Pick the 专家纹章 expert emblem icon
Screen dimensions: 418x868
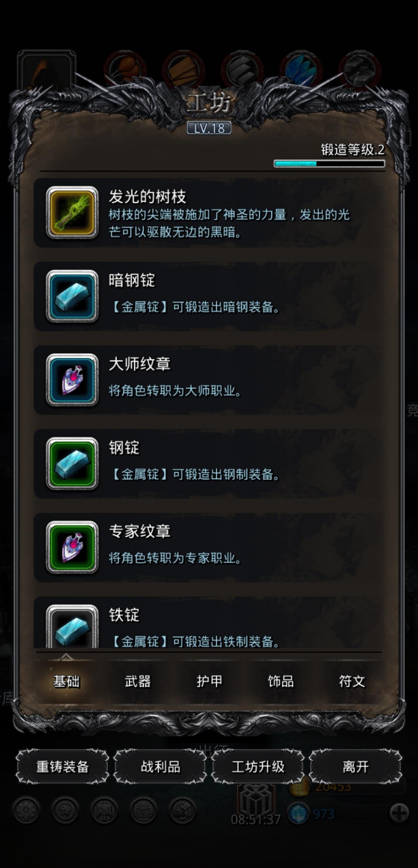[72, 547]
